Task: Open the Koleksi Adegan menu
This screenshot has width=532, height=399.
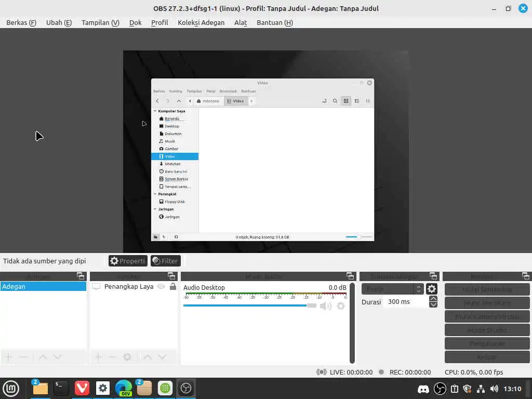Action: tap(201, 23)
